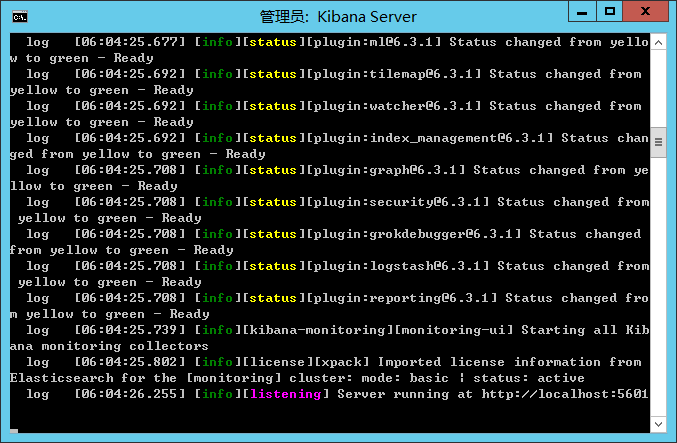This screenshot has height=443, width=677.
Task: Maximize the Kibana Server window
Action: 610,11
